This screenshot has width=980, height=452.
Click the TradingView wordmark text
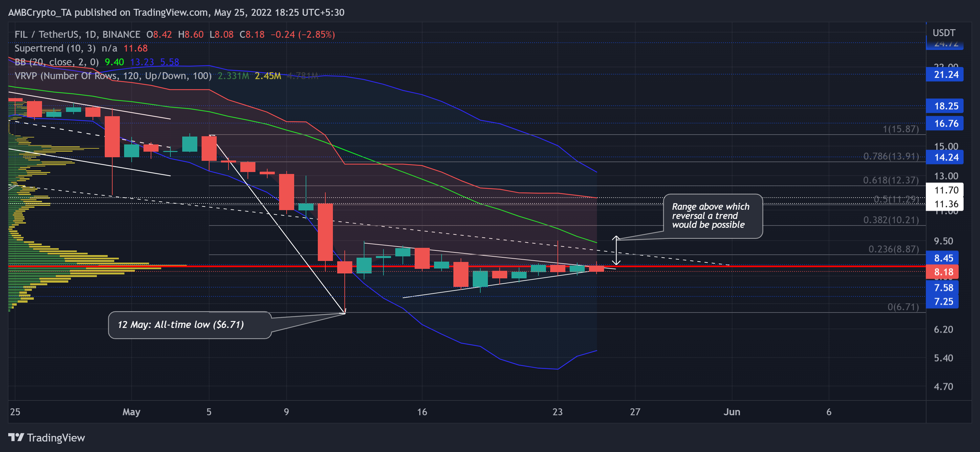(56, 438)
